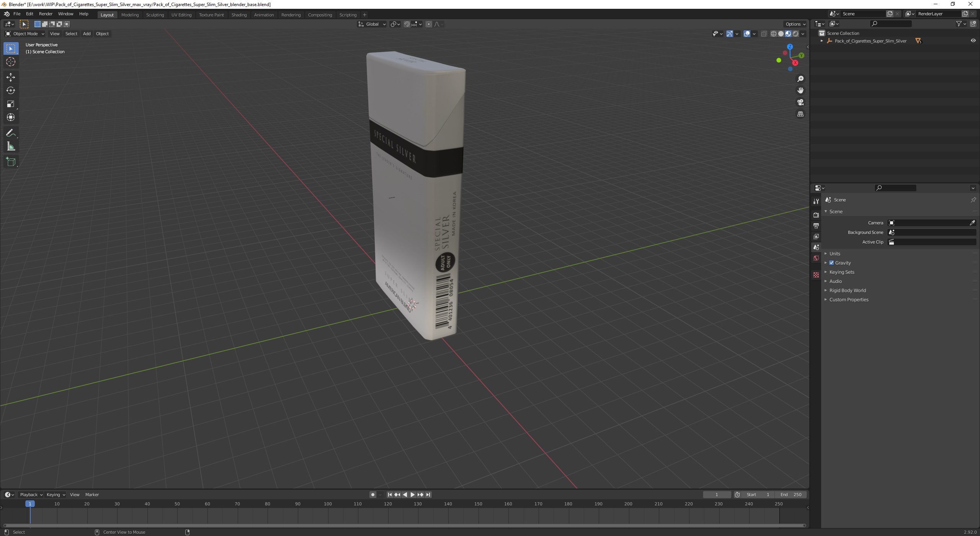Open the Playback dropdown
The image size is (980, 536).
coord(31,495)
